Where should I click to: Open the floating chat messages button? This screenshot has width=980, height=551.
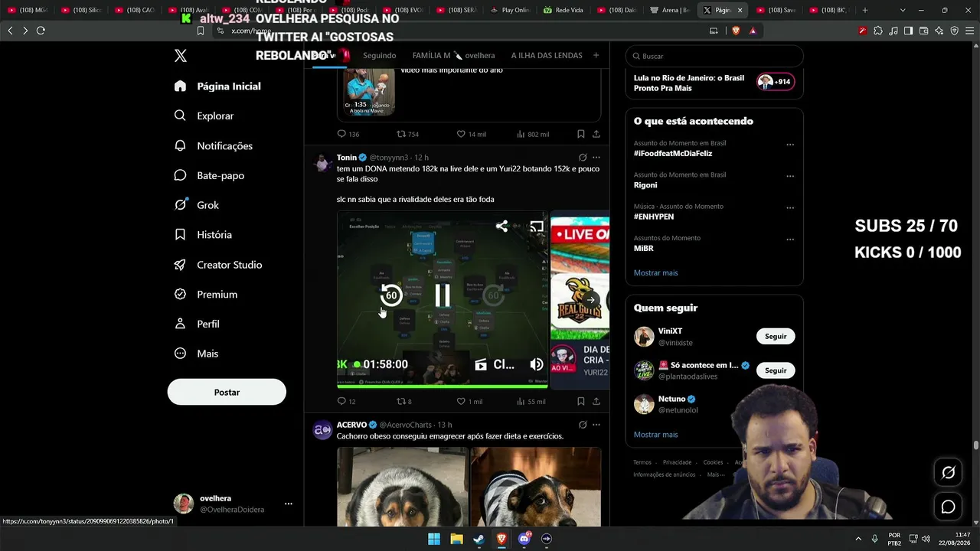pos(948,507)
